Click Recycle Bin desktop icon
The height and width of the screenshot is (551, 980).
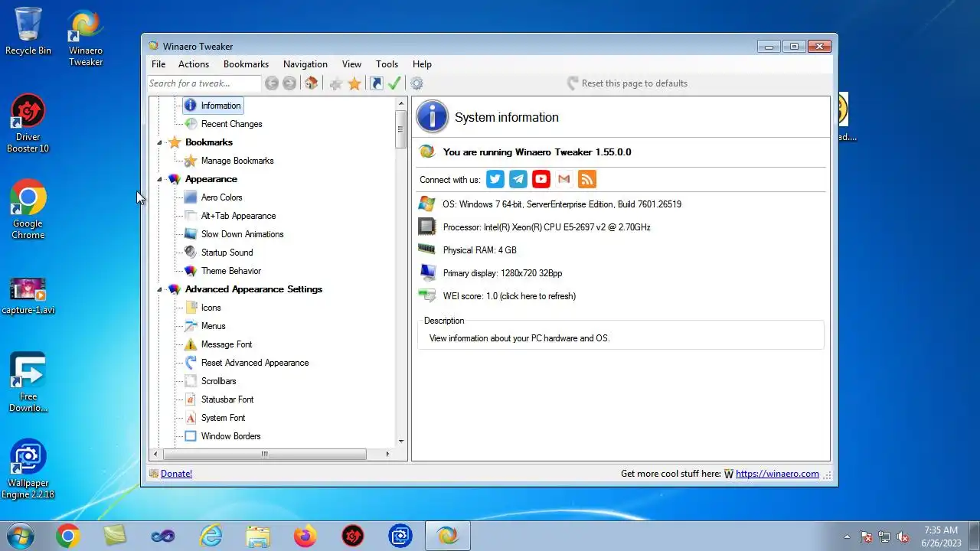(x=28, y=31)
